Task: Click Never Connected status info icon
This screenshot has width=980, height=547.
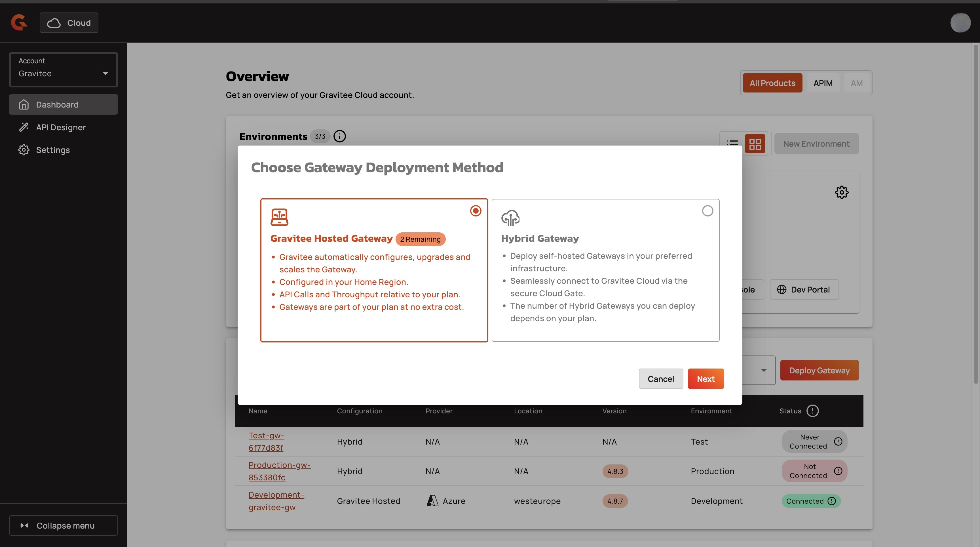Action: 838,441
